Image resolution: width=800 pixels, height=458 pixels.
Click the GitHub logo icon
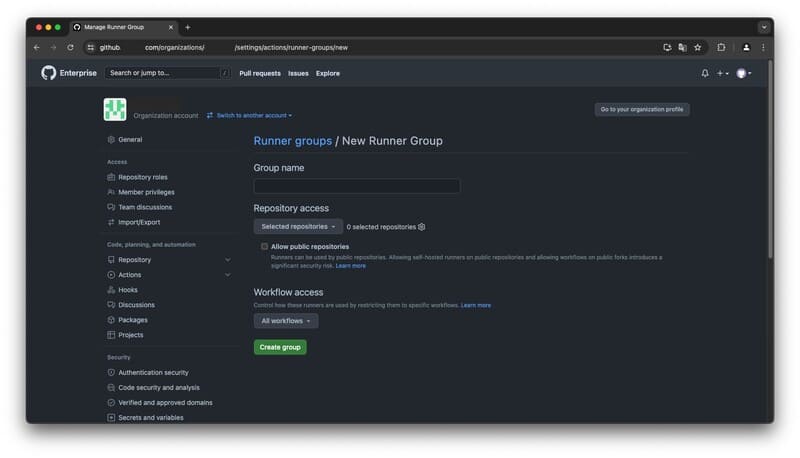point(48,73)
